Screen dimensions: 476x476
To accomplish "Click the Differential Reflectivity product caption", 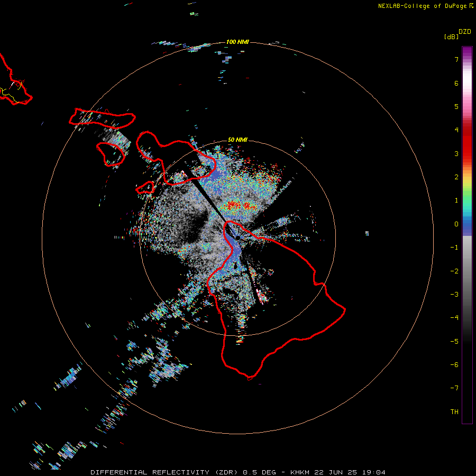I will [x=238, y=472].
